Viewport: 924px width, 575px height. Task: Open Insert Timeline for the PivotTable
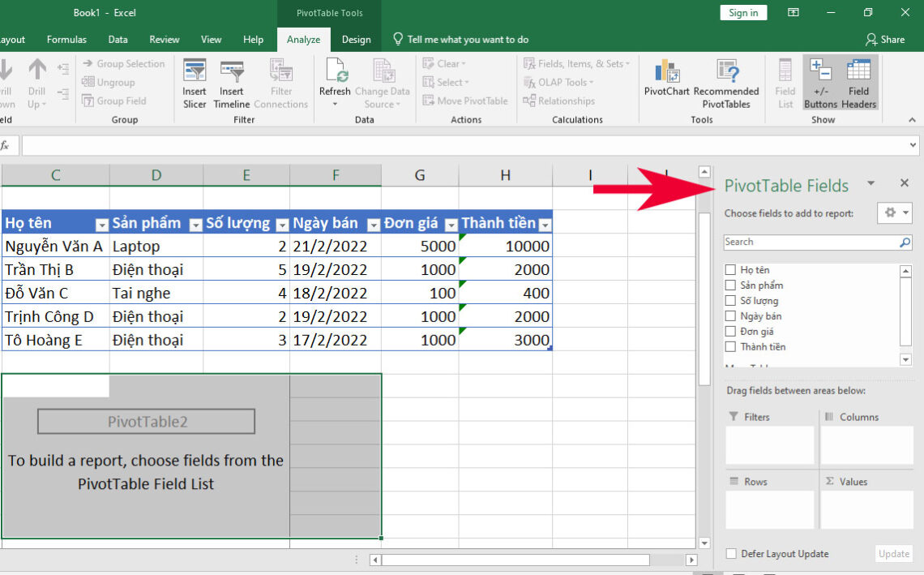point(231,82)
